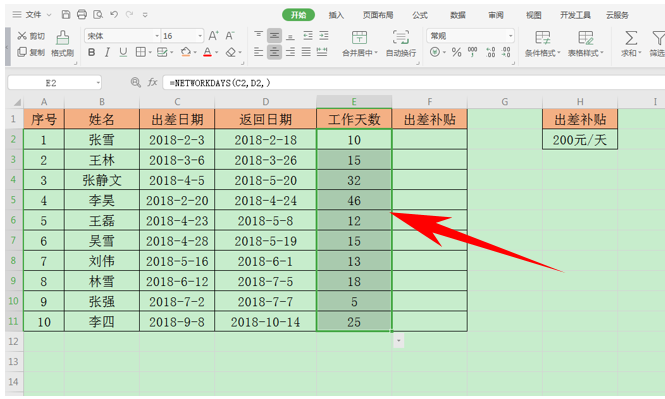This screenshot has height=399, width=665.
Task: Click cell with name 张静文
Action: [102, 180]
